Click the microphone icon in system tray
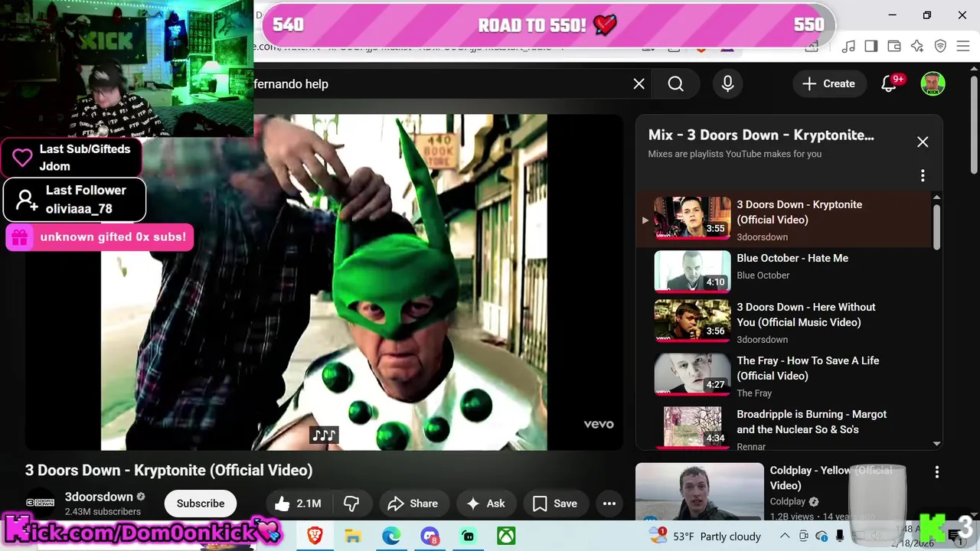 pyautogui.click(x=840, y=536)
